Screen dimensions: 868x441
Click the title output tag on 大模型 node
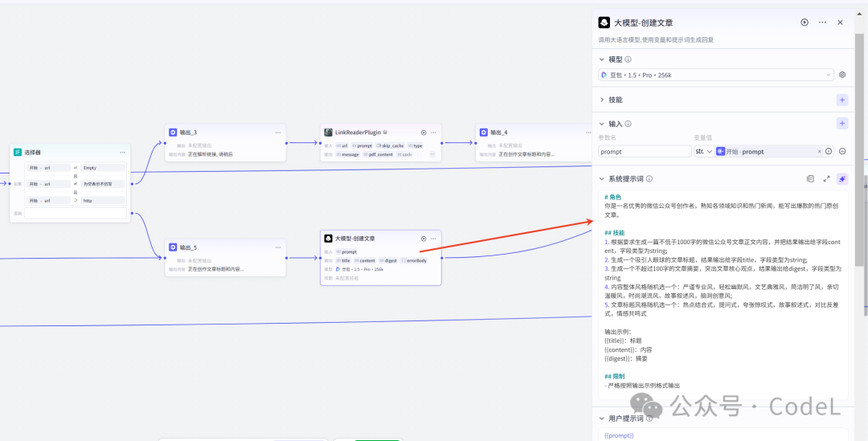[343, 260]
